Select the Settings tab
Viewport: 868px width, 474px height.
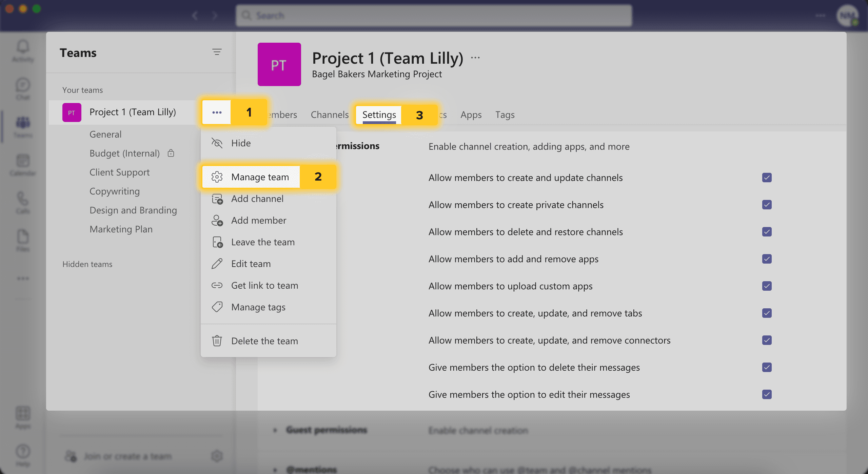coord(379,115)
